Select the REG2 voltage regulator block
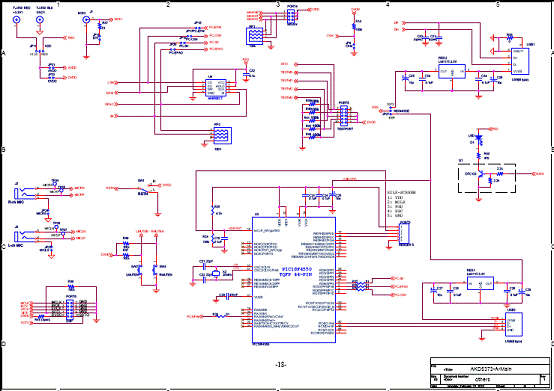Viewport: 554px width, 391px height. (452, 71)
